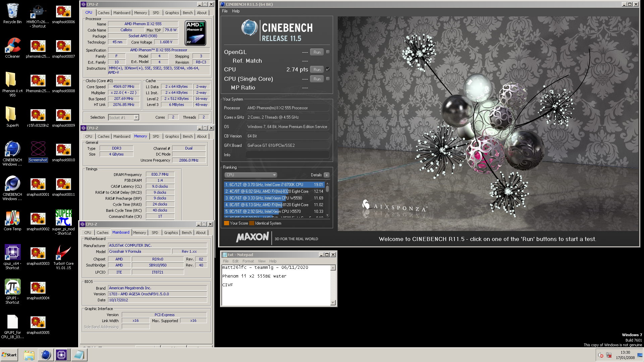Switch to Caches tab in top CPU-Z
The height and width of the screenshot is (362, 644).
(x=103, y=13)
